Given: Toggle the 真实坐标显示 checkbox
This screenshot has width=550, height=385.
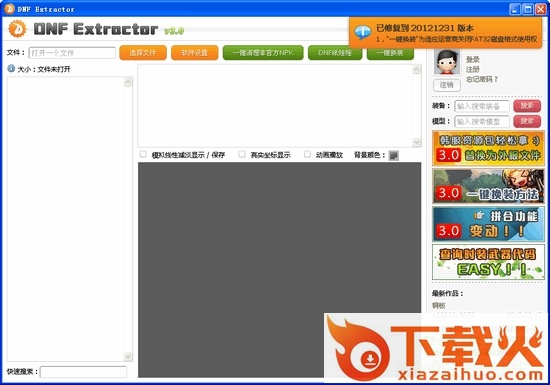Looking at the screenshot, I should point(242,154).
